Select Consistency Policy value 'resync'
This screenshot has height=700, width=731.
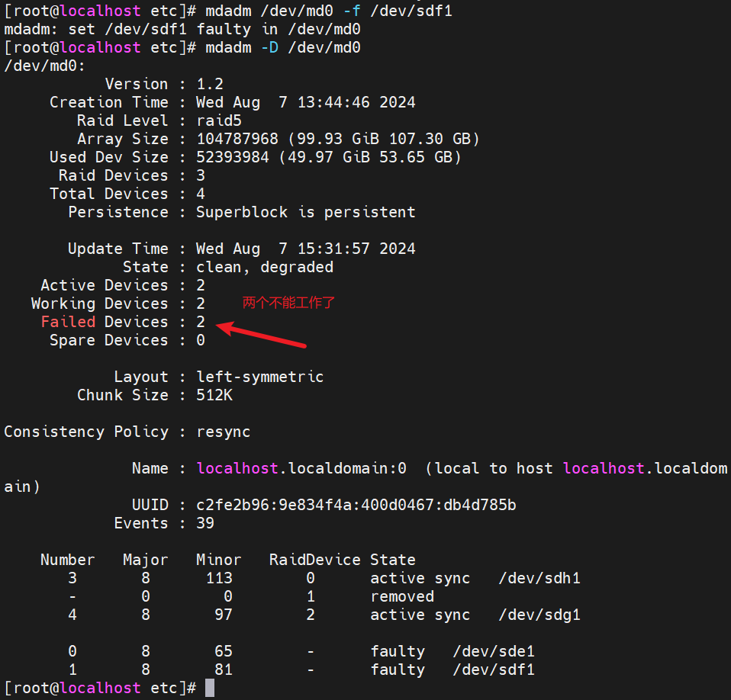[x=224, y=432]
